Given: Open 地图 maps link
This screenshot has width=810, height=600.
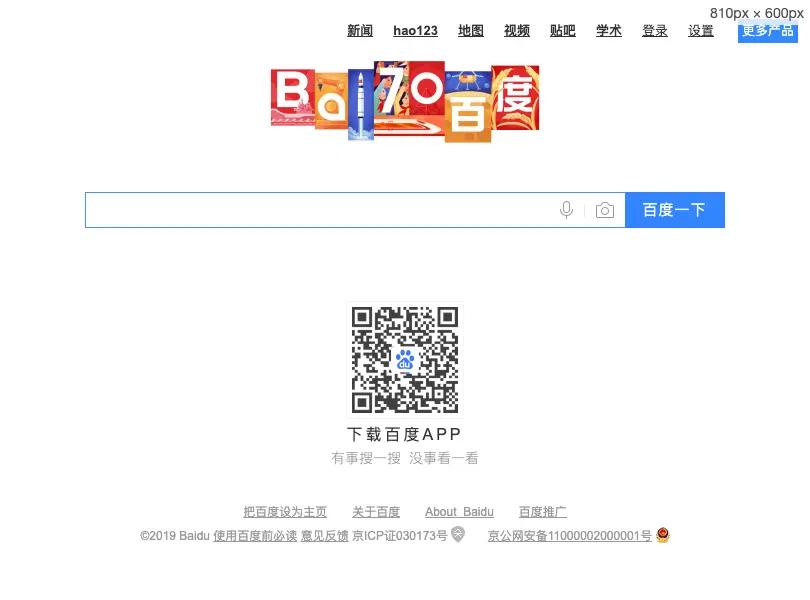Looking at the screenshot, I should [471, 31].
